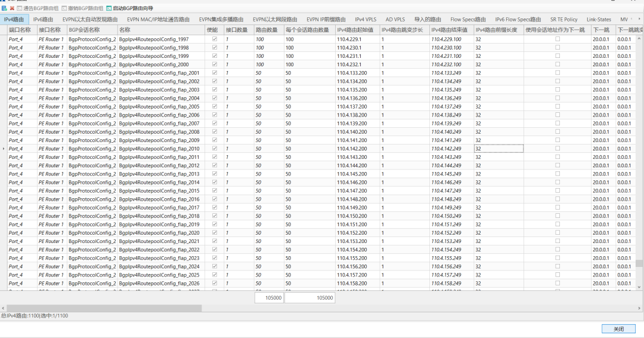Click the add route pool icon
Viewport: 644px width, 338px height.
[x=4, y=8]
